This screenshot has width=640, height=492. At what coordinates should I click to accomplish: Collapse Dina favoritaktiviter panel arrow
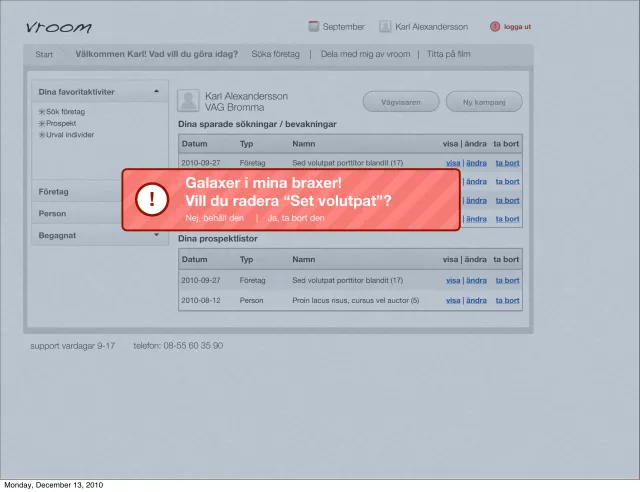click(156, 91)
